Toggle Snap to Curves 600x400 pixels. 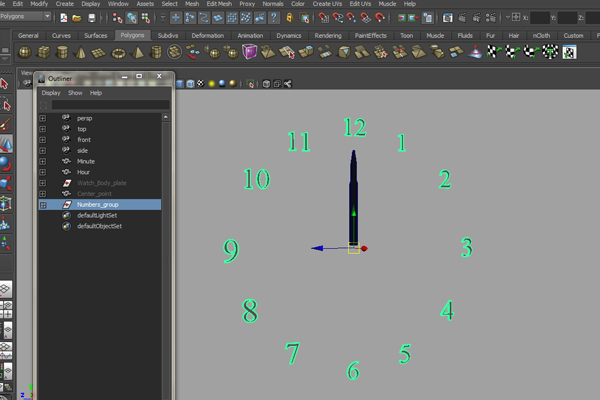(338, 18)
